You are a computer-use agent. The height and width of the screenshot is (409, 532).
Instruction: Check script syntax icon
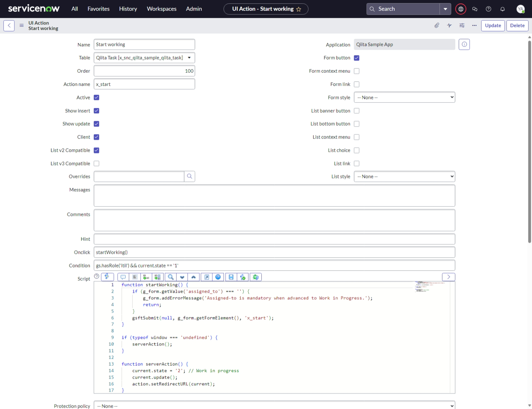click(243, 277)
